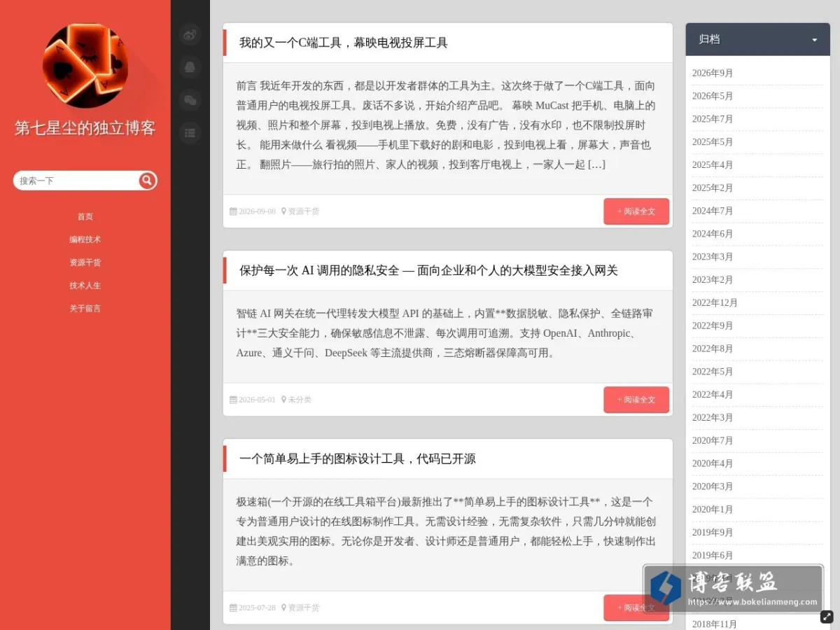Click the blog avatar image
840x630 pixels.
(x=85, y=66)
